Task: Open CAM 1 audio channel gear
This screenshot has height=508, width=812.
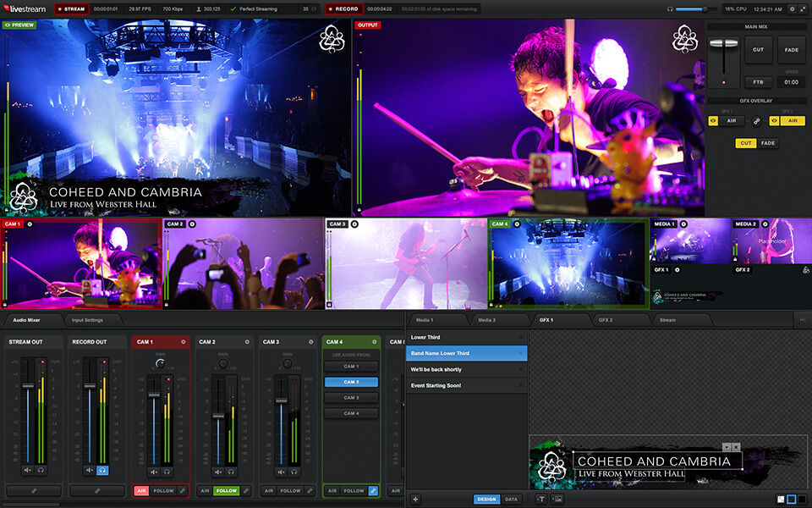Action: pyautogui.click(x=184, y=341)
